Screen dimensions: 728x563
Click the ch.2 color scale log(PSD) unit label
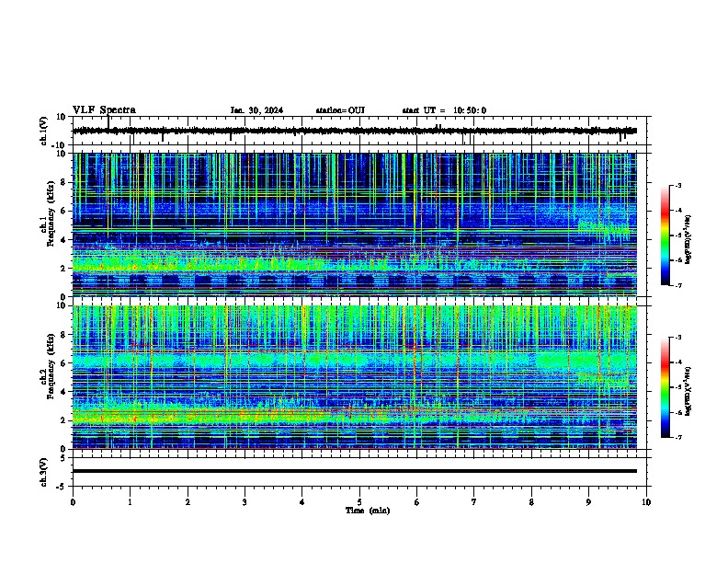[x=688, y=390]
